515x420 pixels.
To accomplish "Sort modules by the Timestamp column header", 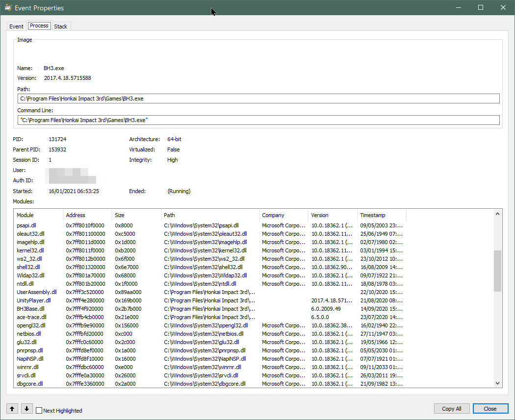I will (382, 215).
